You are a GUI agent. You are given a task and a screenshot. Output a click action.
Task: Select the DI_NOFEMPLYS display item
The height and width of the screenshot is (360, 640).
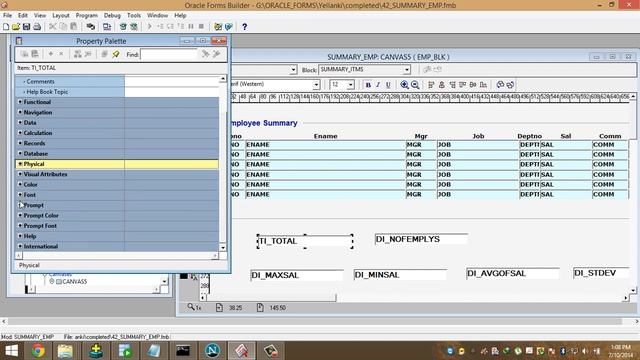coord(421,239)
